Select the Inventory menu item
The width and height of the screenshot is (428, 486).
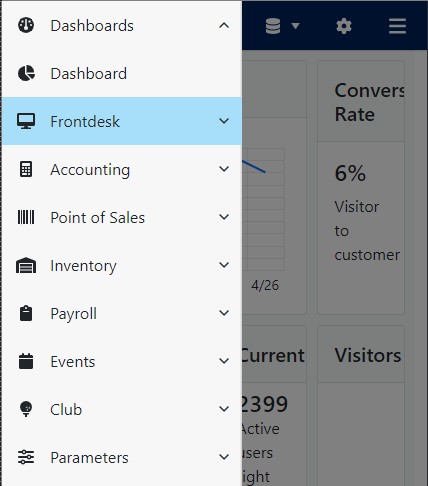[122, 265]
